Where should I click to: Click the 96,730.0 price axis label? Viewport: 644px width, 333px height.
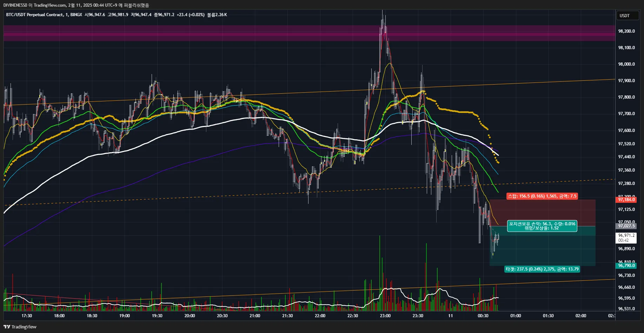click(626, 275)
